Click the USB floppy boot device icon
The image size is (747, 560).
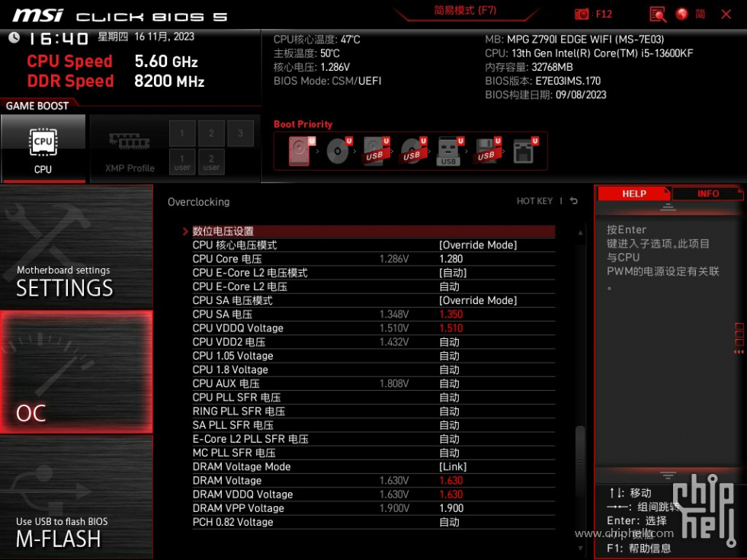[x=487, y=151]
